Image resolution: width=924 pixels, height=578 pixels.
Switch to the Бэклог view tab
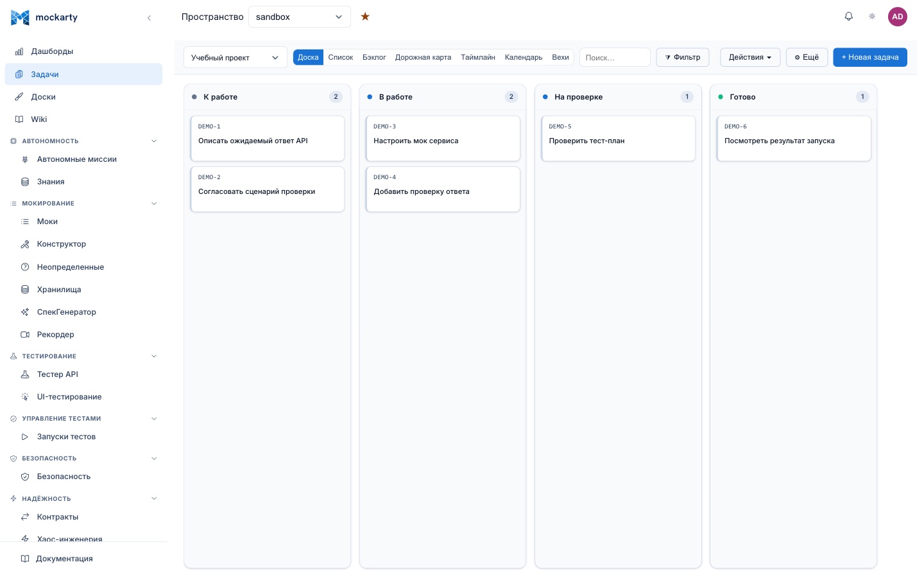[374, 57]
